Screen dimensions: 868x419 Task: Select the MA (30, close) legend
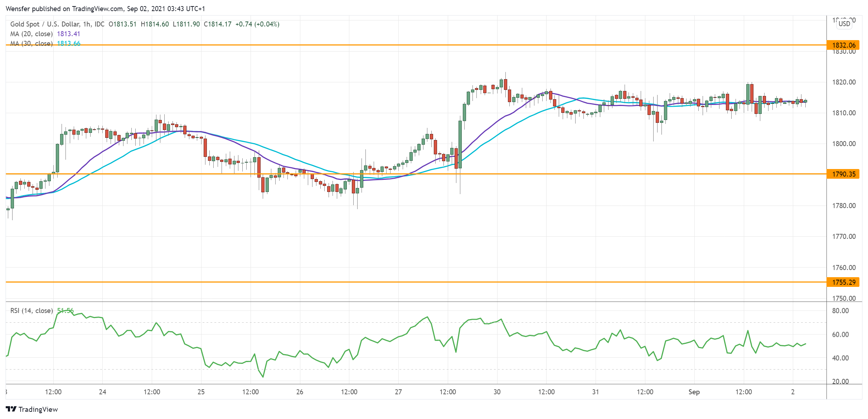[31, 43]
